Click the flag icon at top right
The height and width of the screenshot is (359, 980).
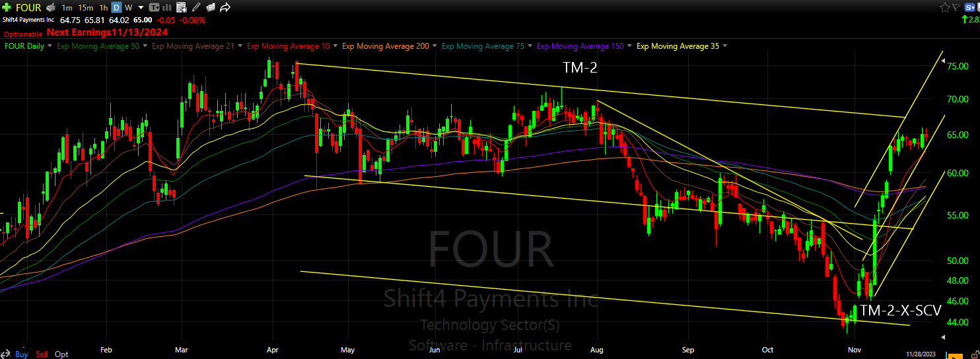[956, 7]
